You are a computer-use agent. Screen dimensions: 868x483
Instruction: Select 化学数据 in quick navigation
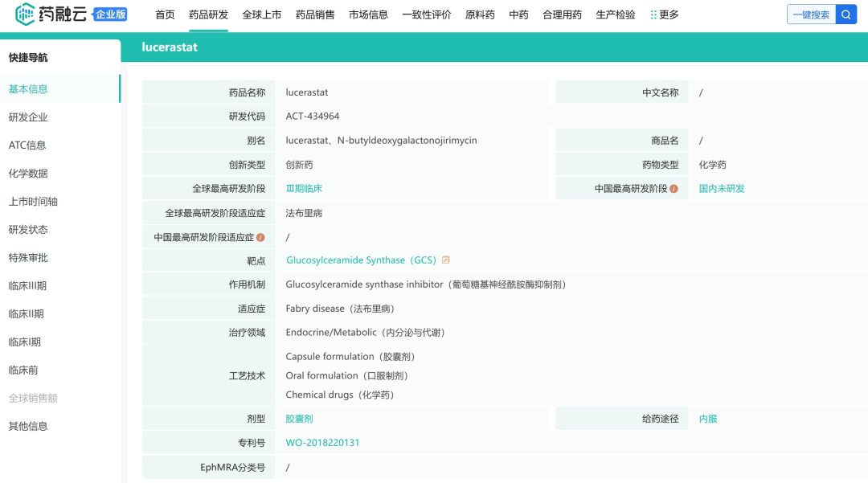28,174
